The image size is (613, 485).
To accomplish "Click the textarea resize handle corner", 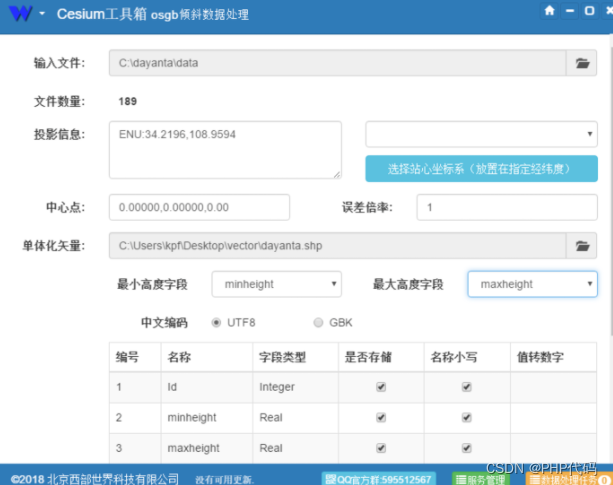I will [337, 175].
